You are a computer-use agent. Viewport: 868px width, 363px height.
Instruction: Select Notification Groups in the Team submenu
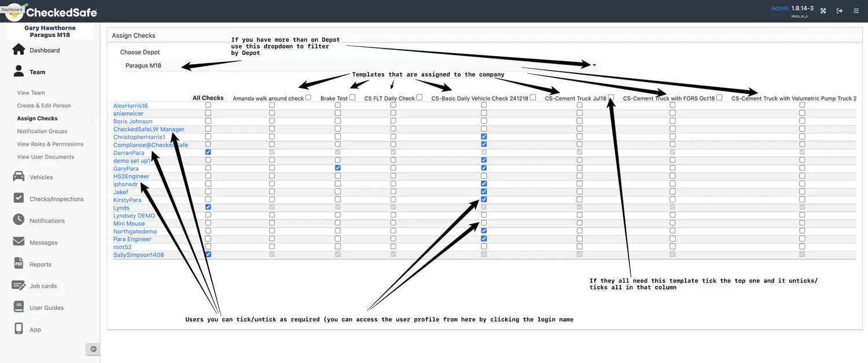pyautogui.click(x=42, y=131)
